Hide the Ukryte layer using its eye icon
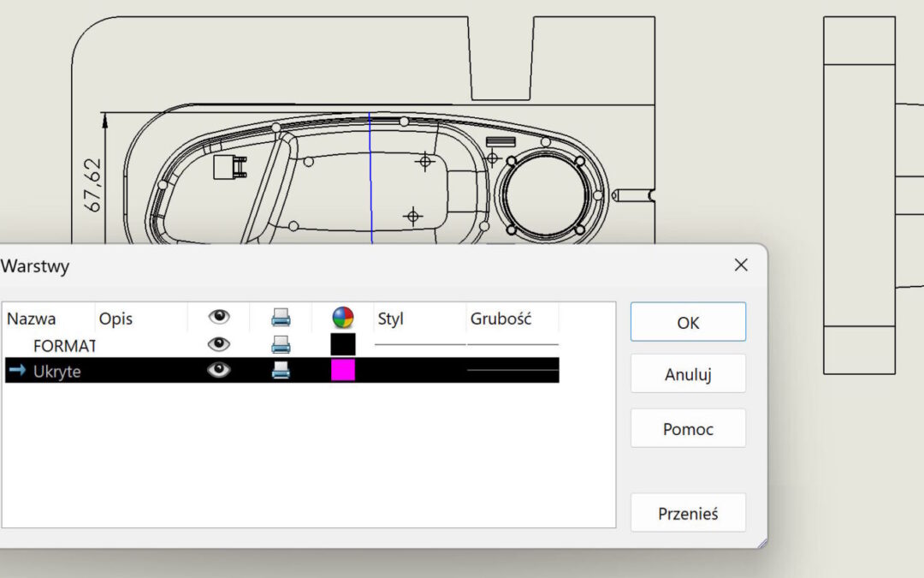This screenshot has width=924, height=578. [x=219, y=370]
